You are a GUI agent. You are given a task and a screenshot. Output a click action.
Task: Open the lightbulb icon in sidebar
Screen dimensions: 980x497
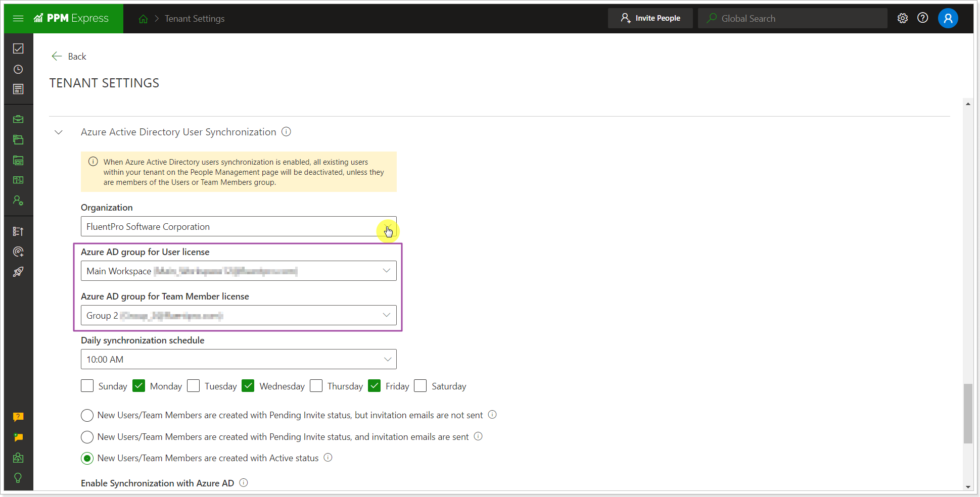click(x=18, y=478)
